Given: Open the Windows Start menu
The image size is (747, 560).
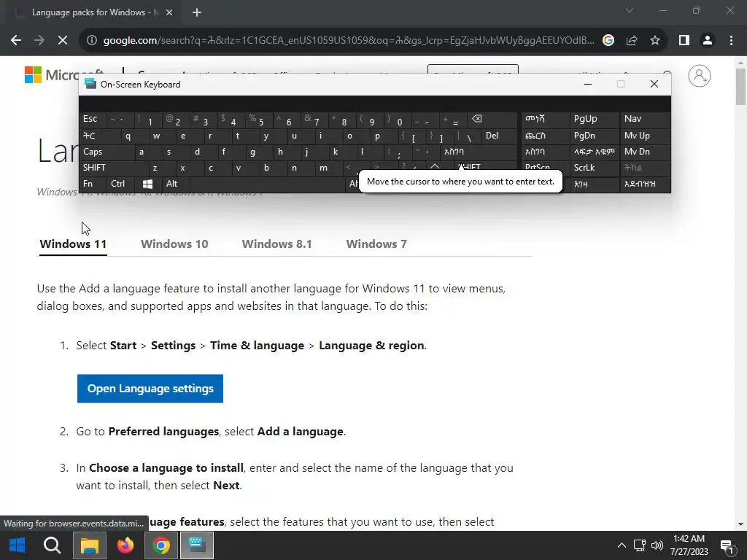Looking at the screenshot, I should click(18, 545).
